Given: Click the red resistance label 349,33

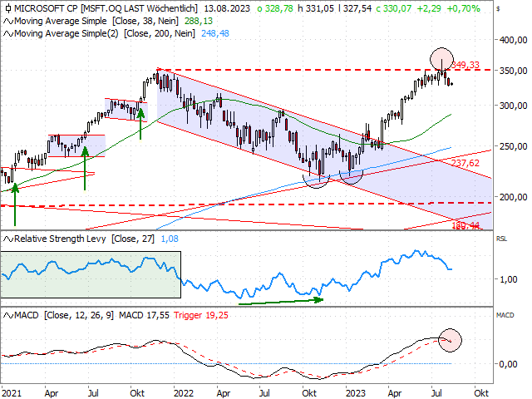Looking at the screenshot, I should (465, 65).
